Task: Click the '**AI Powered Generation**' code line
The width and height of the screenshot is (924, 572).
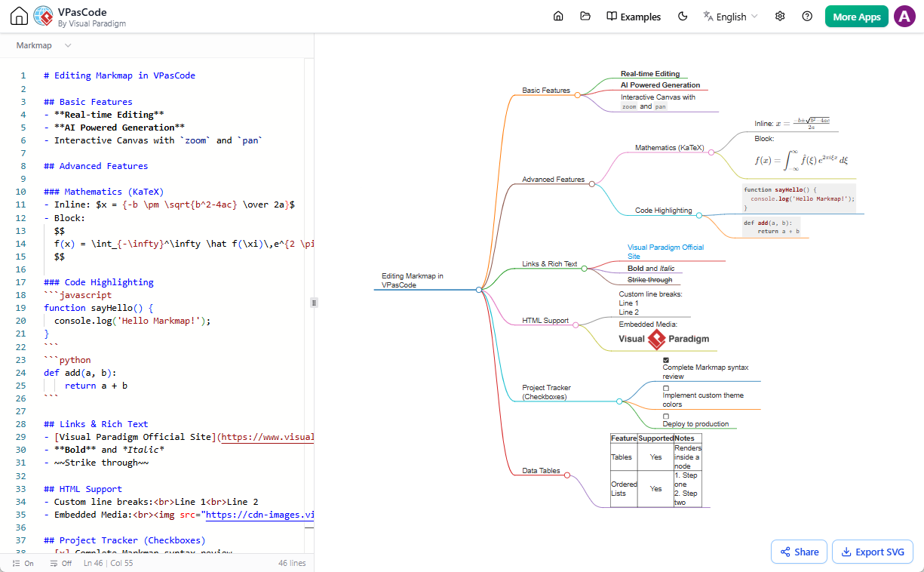Action: coord(114,128)
